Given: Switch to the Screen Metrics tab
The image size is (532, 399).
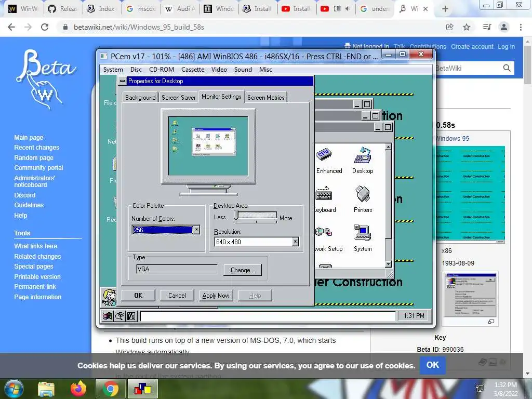Looking at the screenshot, I should 265,97.
